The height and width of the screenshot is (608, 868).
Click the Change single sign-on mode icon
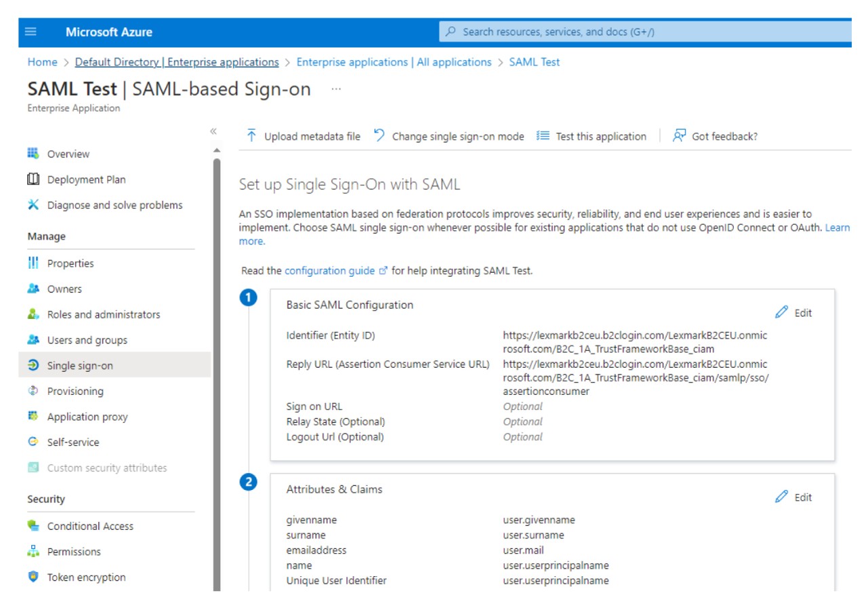pyautogui.click(x=379, y=136)
